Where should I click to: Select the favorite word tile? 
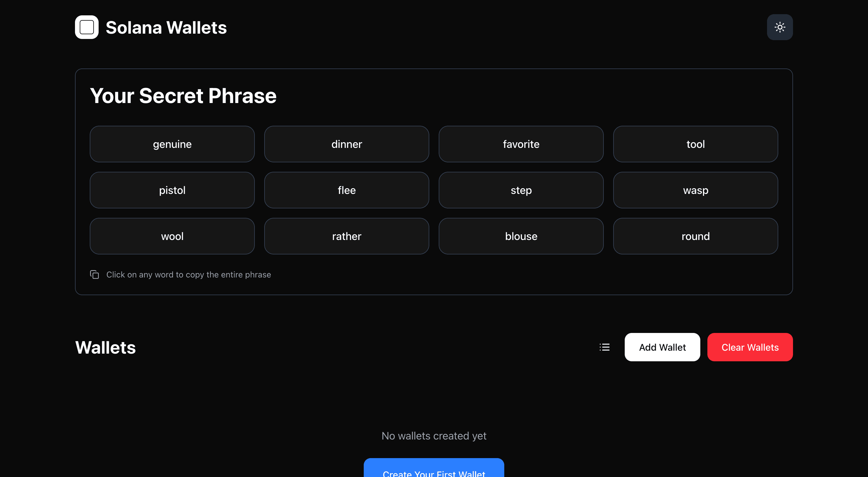[x=521, y=144]
